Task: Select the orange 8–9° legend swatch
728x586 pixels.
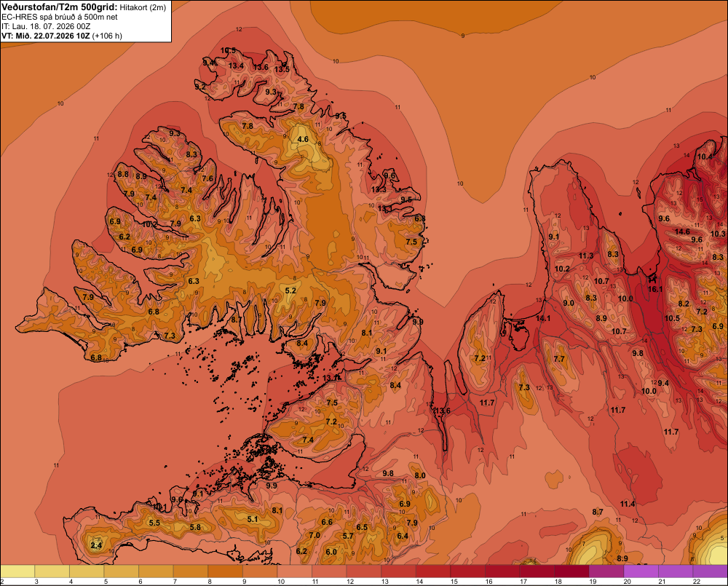Action: tap(225, 571)
